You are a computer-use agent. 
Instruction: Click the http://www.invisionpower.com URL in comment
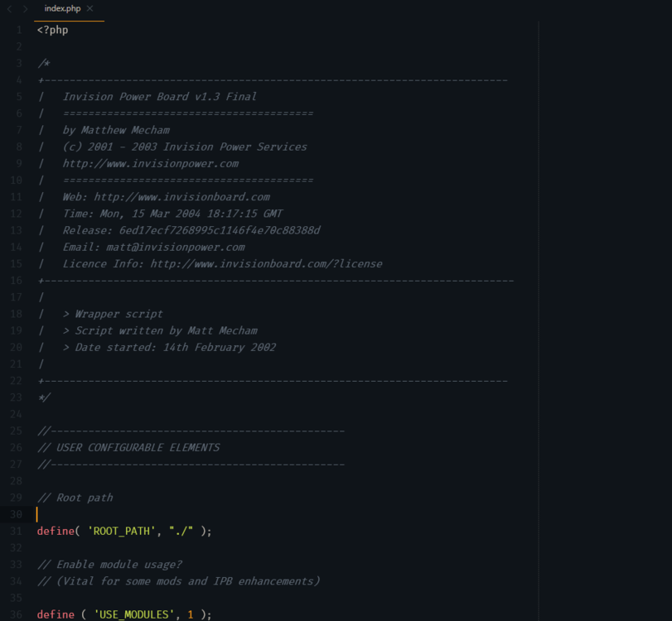pyautogui.click(x=150, y=163)
